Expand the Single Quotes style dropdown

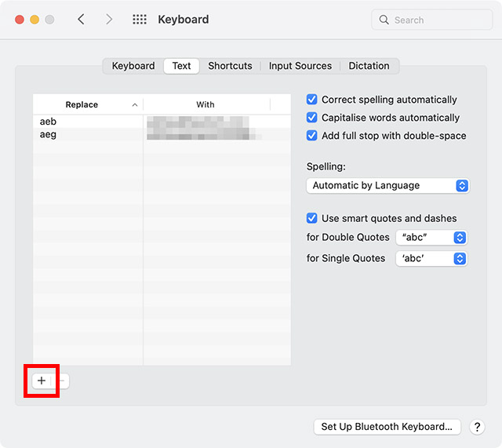431,258
